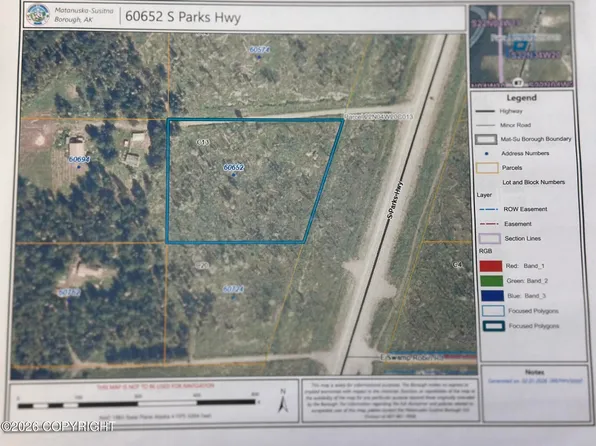Click the Mat-Su Borough Boundary legend symbol
Viewport: 596px width, 446px height.
click(486, 140)
